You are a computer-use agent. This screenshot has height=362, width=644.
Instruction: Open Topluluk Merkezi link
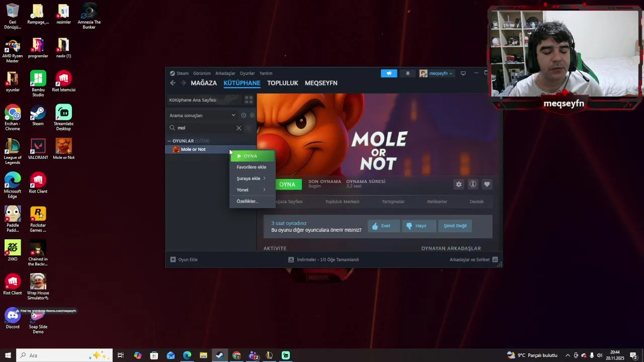(x=342, y=202)
